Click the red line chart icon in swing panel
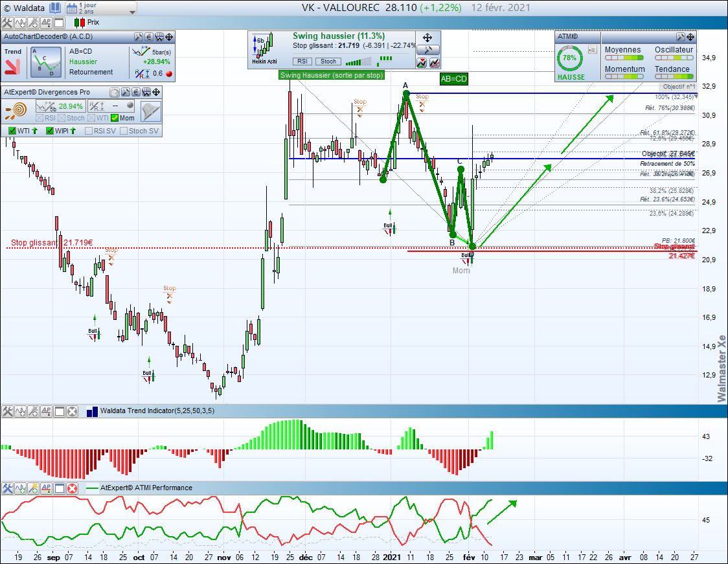The image size is (728, 564). [435, 63]
